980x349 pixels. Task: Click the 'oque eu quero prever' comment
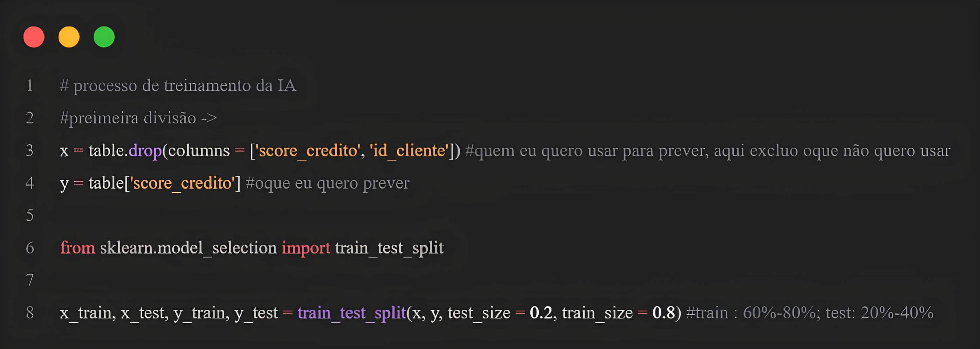click(x=328, y=183)
